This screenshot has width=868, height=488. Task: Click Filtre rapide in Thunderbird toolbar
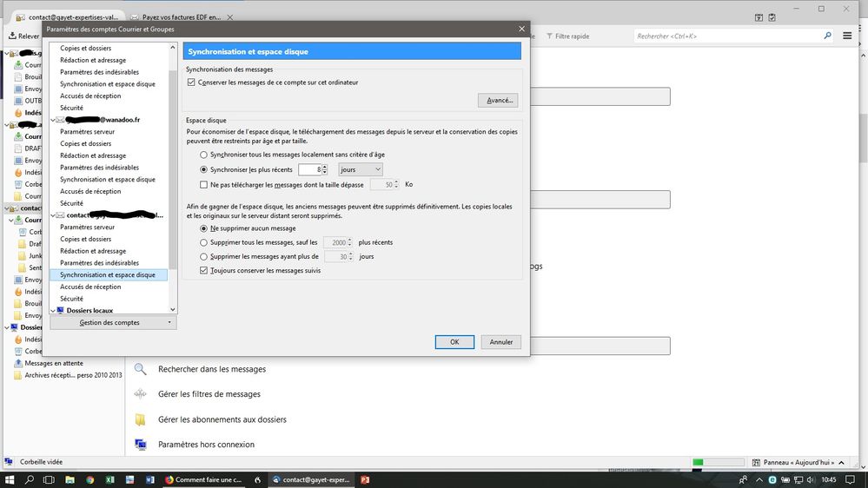coord(568,36)
